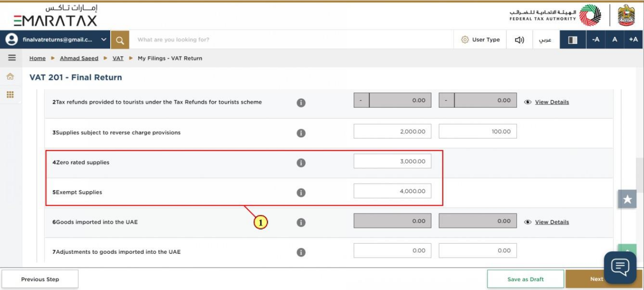Image resolution: width=644 pixels, height=290 pixels.
Task: Show info for Zero rated supplies
Action: pos(301,163)
